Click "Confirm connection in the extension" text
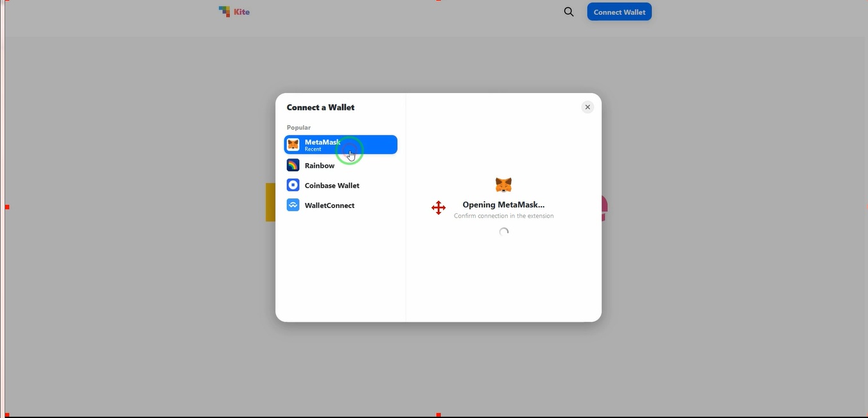Viewport: 868px width, 418px height. click(x=503, y=216)
